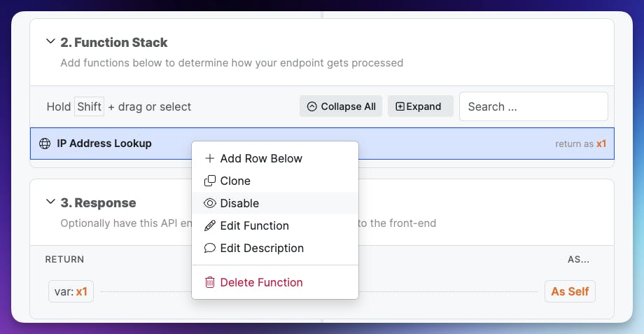This screenshot has height=334, width=644.
Task: Click the plus icon for Add Row Below
Action: point(209,158)
